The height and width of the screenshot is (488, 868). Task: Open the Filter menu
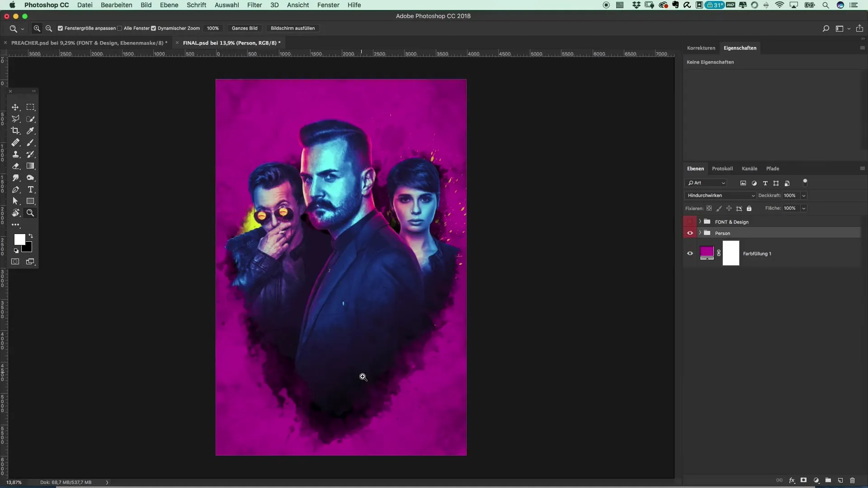(255, 5)
